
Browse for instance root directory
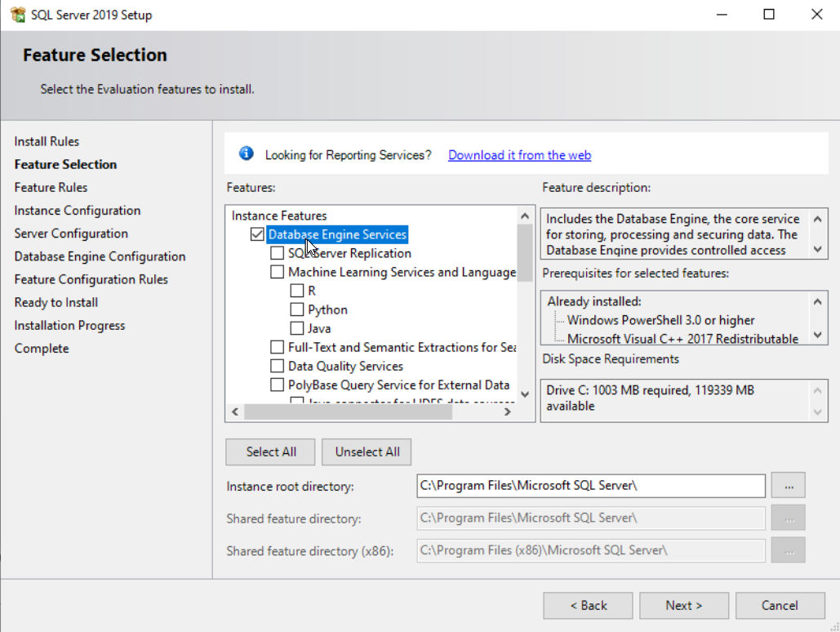coord(789,486)
